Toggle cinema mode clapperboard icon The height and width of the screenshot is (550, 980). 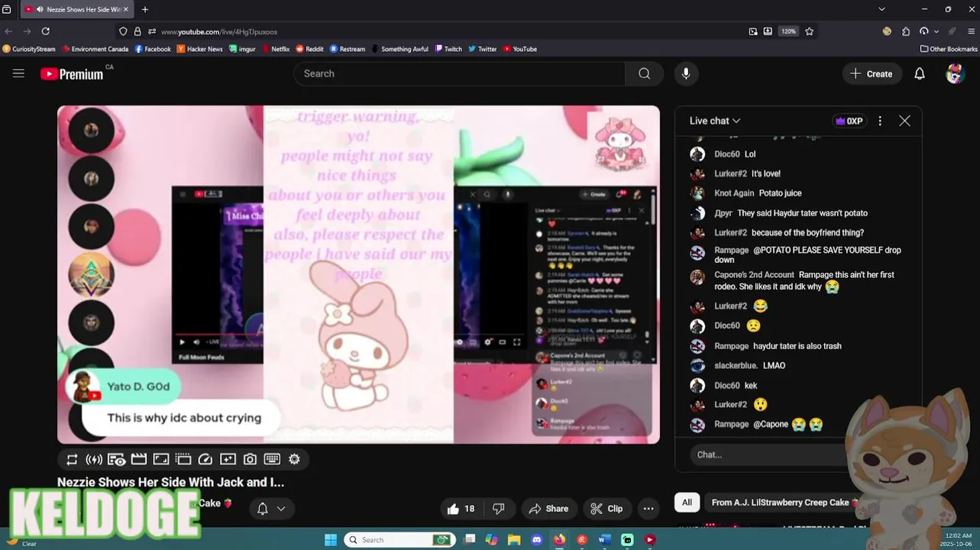click(x=138, y=459)
